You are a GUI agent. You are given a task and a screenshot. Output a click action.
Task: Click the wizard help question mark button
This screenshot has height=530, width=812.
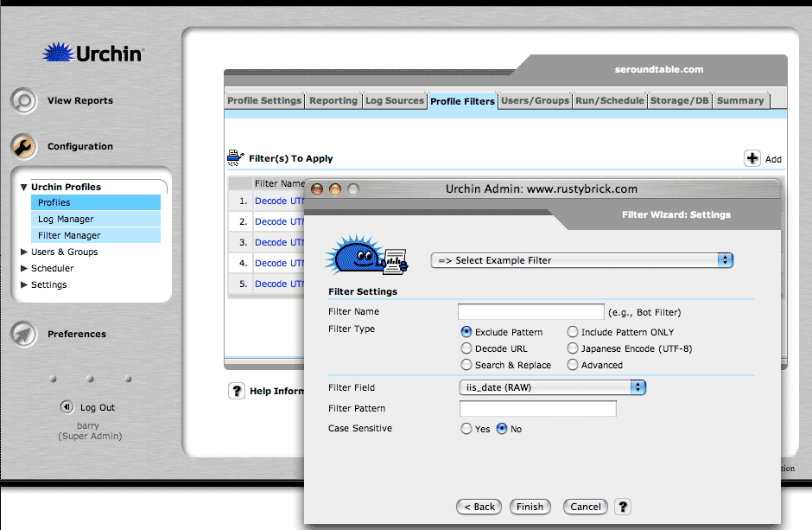pos(623,507)
